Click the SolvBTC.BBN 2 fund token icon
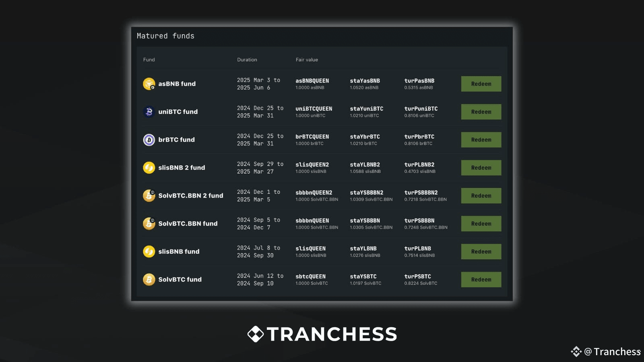The image size is (644, 362). tap(149, 195)
